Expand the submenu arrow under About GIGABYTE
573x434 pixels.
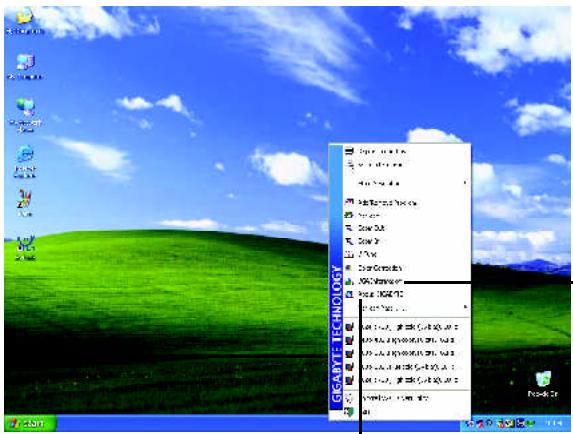pos(465,307)
